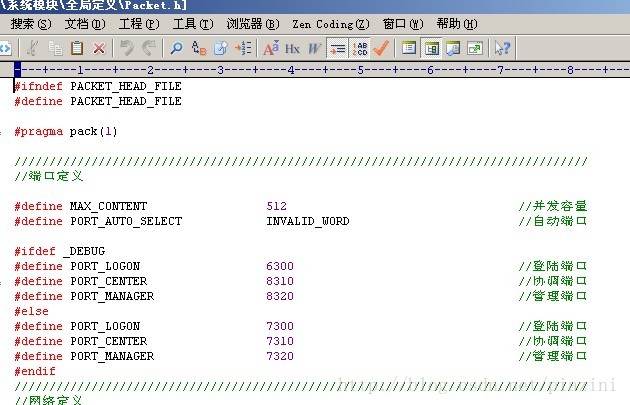Click the '//登陆端口' comment beside 6300
Screen dimensions: 630x405
click(552, 266)
